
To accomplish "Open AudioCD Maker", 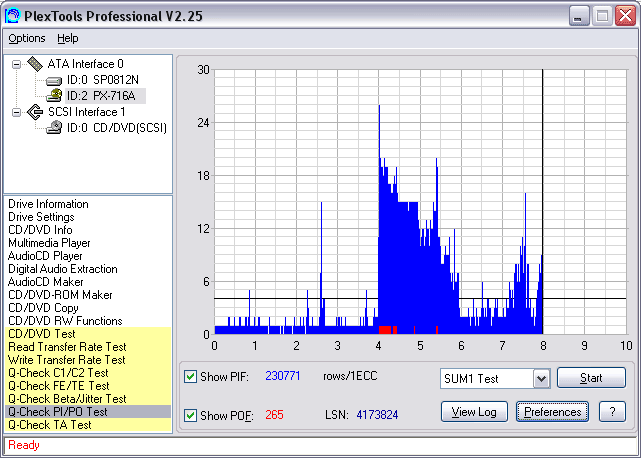I will pyautogui.click(x=45, y=282).
